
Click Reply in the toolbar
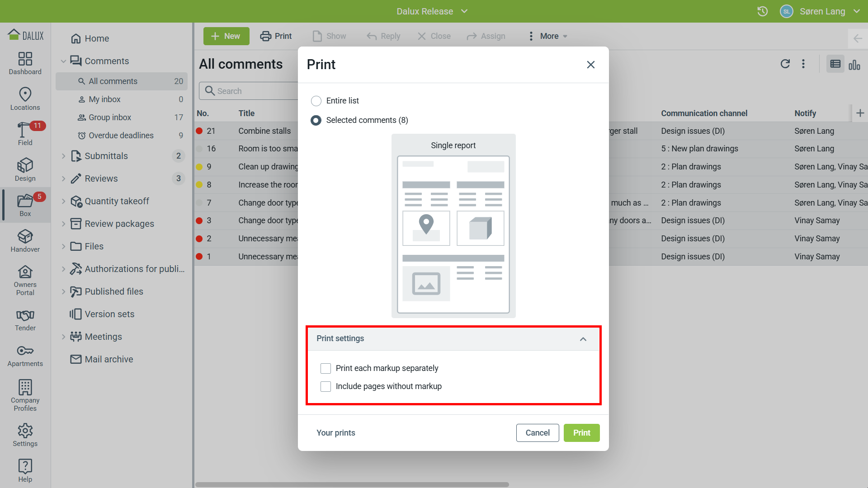click(x=383, y=36)
